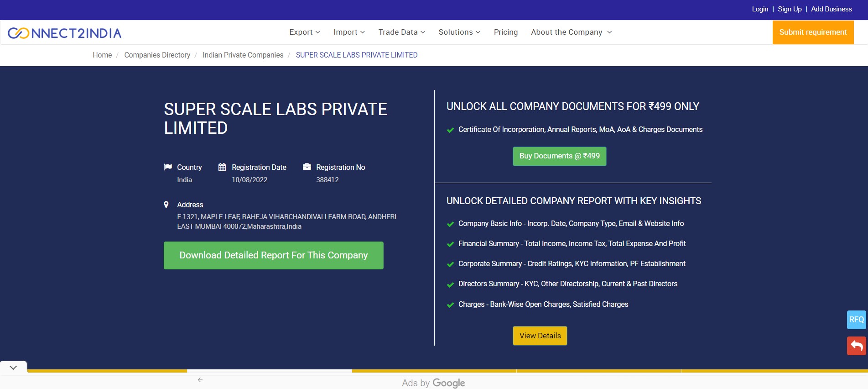Click registration date 10/08/2022

coord(249,180)
